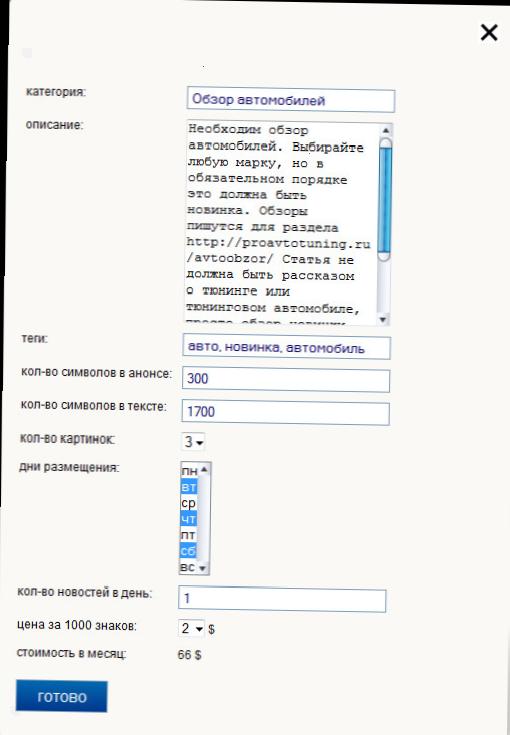This screenshot has width=510, height=735.
Task: Click the описание scrollbar down arrow
Action: pos(383,319)
